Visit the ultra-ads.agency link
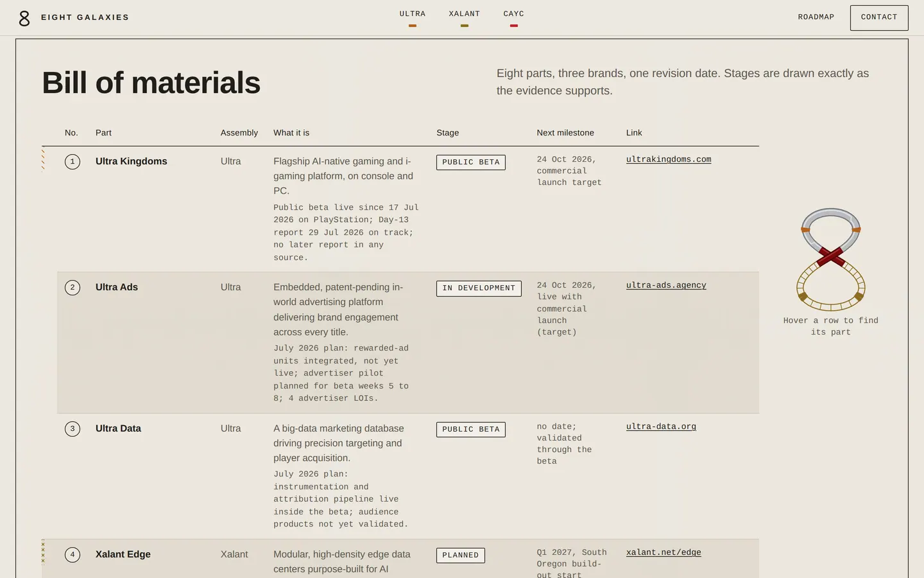 click(666, 285)
